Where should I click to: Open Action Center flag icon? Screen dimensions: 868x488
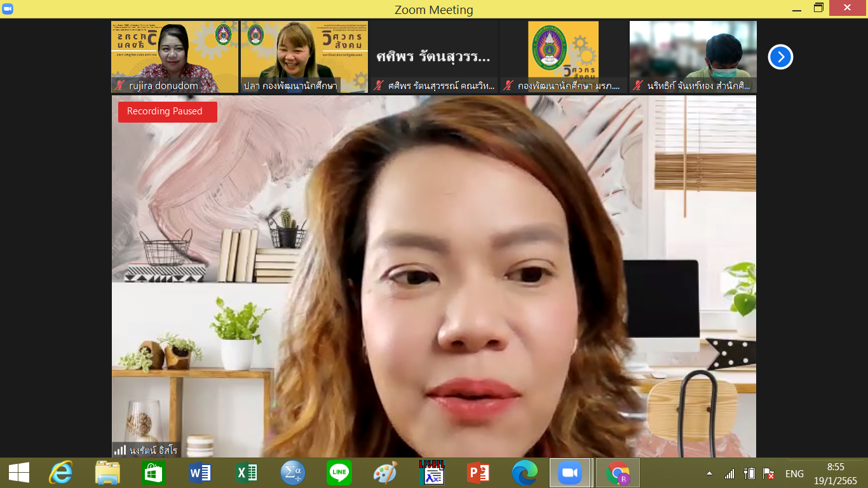(768, 473)
